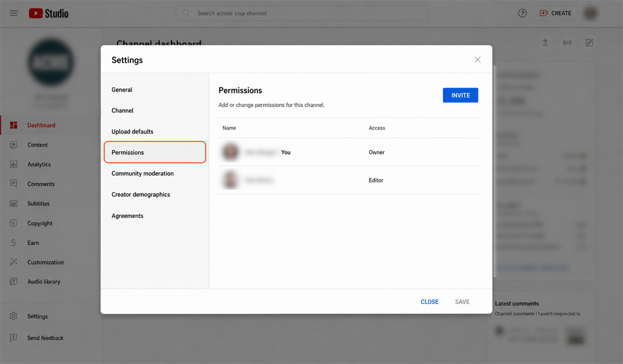Click the Comments sidebar icon
Image resolution: width=623 pixels, height=364 pixels.
coord(13,184)
